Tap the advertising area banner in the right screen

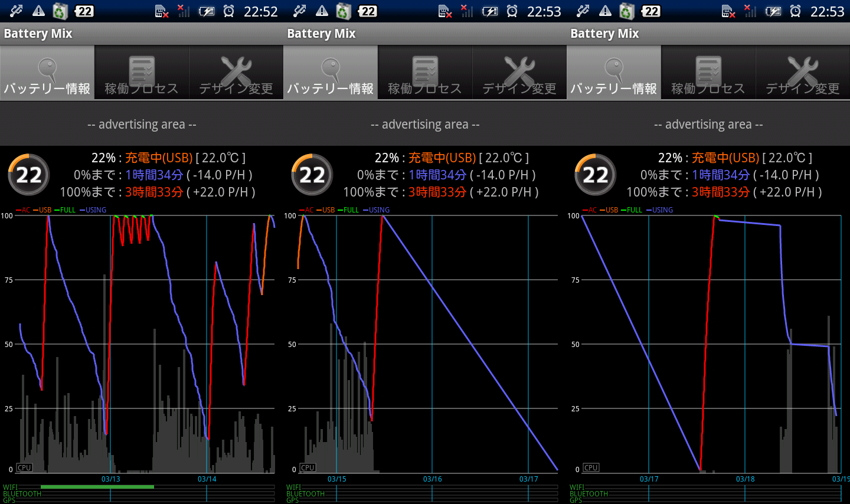(x=708, y=125)
